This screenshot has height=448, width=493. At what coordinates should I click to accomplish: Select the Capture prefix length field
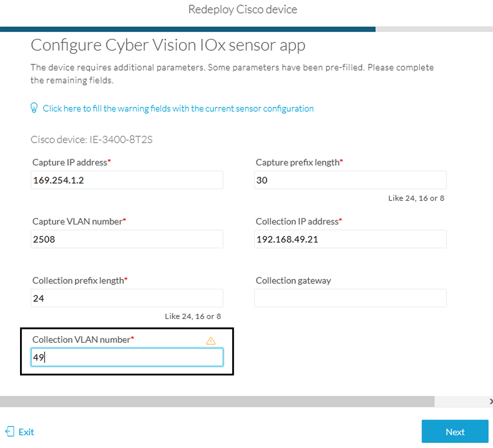tap(350, 180)
